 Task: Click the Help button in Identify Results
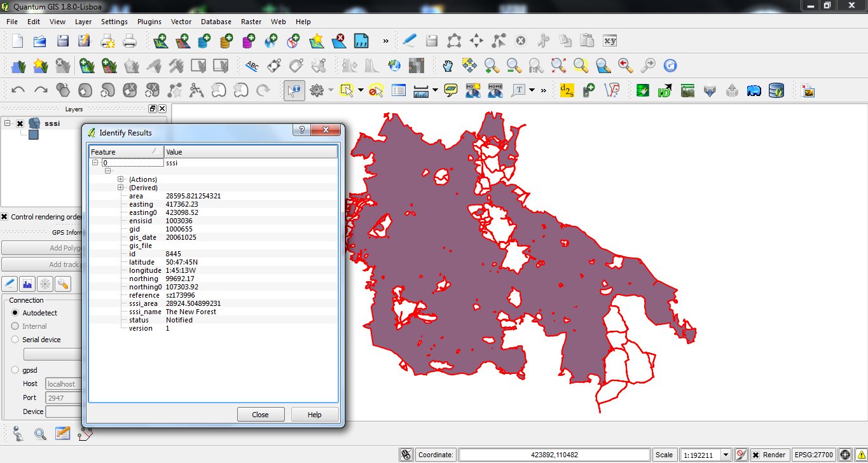point(315,414)
